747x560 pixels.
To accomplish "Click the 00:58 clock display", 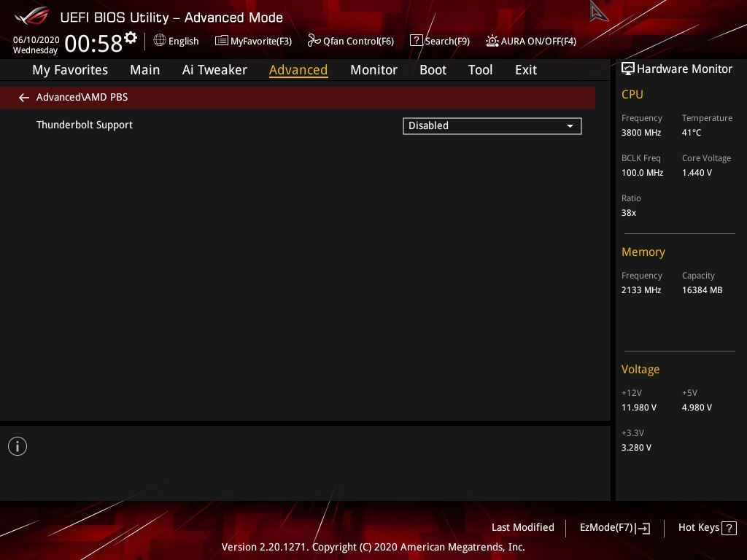I will tap(93, 43).
